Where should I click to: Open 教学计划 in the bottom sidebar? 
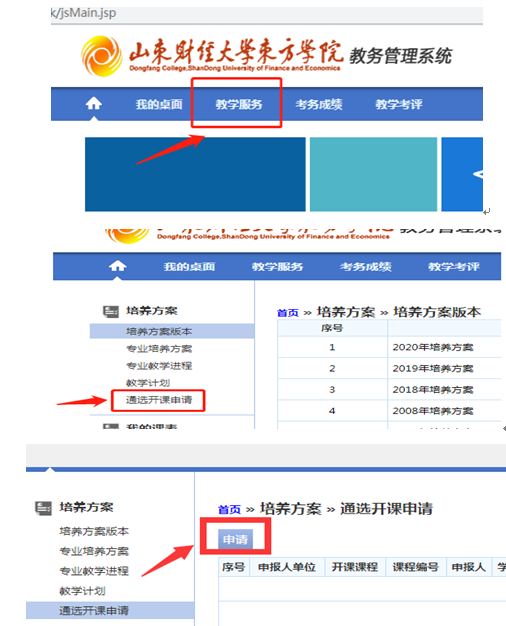click(x=82, y=590)
